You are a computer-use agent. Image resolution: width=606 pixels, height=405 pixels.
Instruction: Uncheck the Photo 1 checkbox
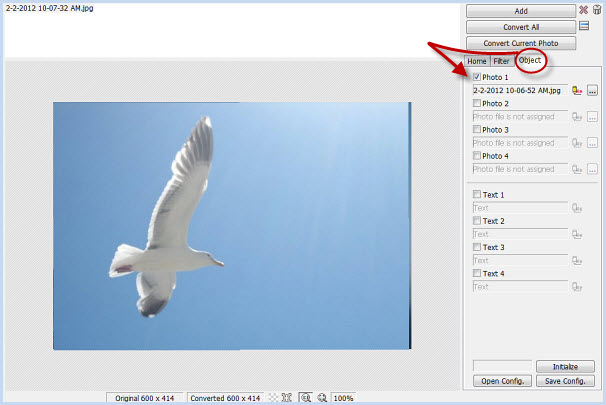(x=477, y=77)
